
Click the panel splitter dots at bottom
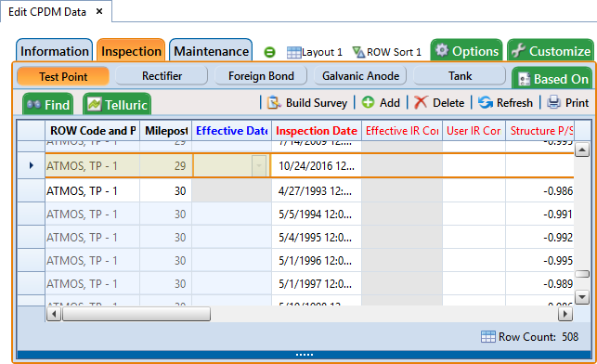pyautogui.click(x=305, y=355)
